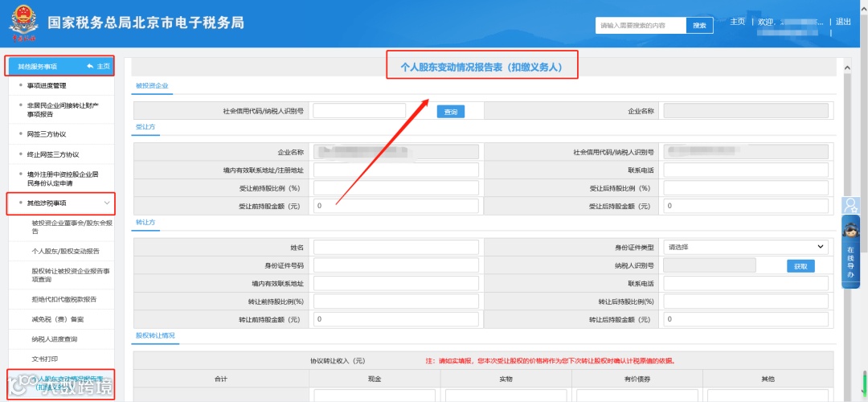This screenshot has height=402, width=868.
Task: Click 转让前持股金额 (元) field
Action: pyautogui.click(x=395, y=319)
